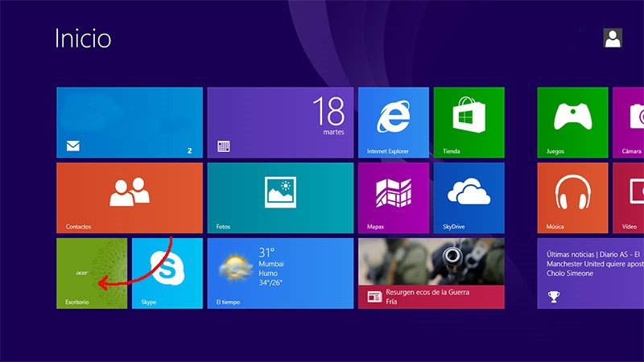
Task: Open the Juegos games tile
Action: [572, 122]
